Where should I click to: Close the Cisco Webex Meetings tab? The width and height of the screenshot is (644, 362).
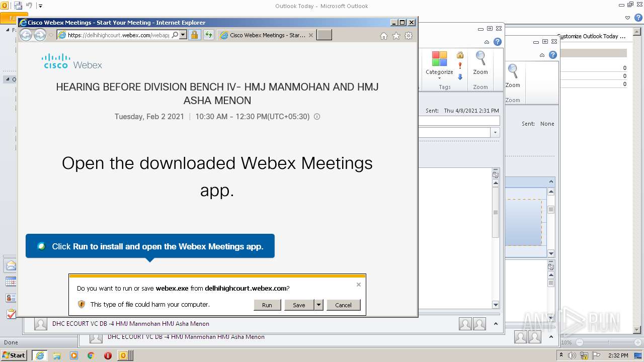point(311,35)
